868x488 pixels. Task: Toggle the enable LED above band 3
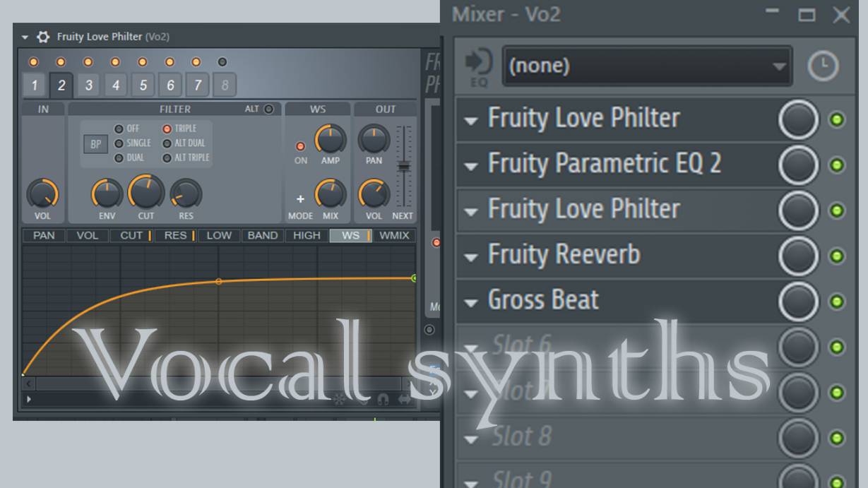[88, 62]
